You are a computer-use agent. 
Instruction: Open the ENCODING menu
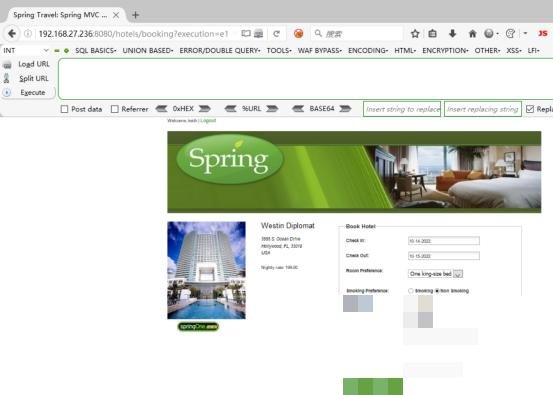tap(368, 50)
